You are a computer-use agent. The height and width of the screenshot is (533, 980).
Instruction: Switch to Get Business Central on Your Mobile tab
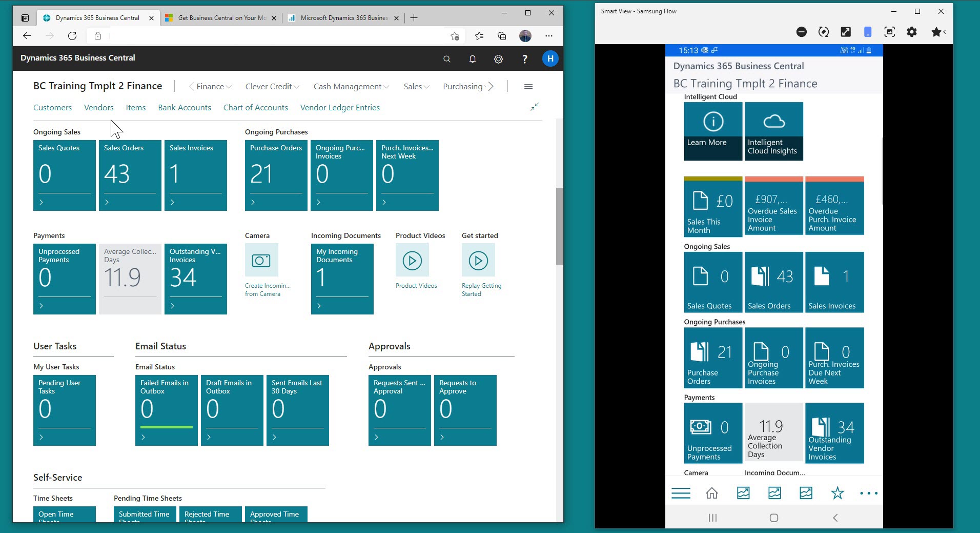coord(222,18)
